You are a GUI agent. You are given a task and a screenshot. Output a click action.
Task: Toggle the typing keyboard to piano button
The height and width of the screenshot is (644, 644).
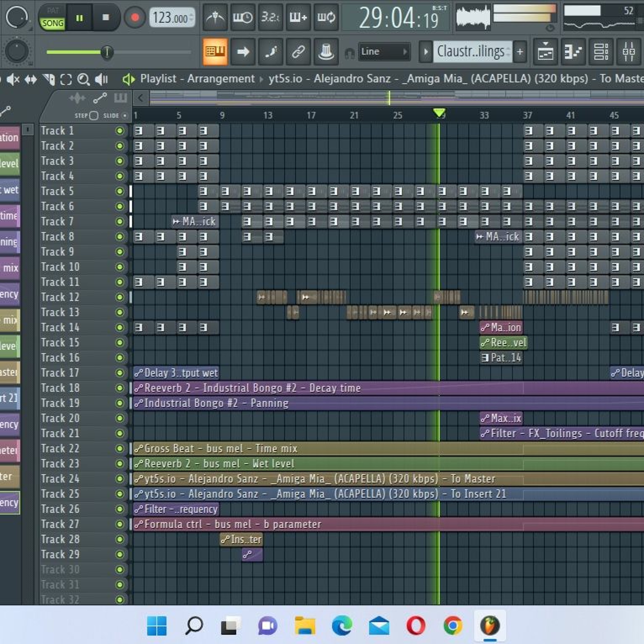pyautogui.click(x=215, y=52)
